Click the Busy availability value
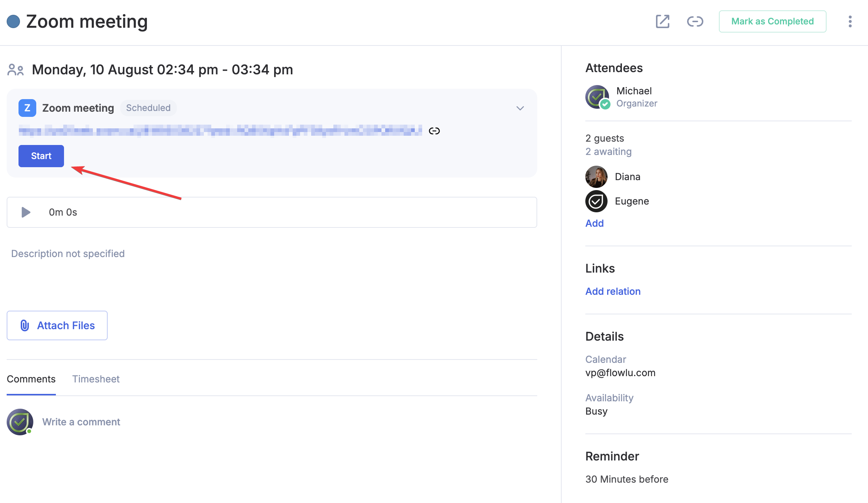The height and width of the screenshot is (503, 868). coord(596,411)
